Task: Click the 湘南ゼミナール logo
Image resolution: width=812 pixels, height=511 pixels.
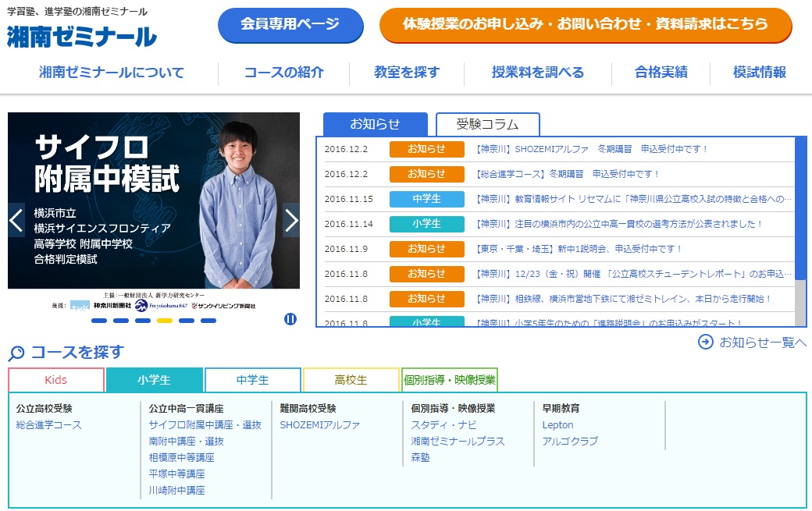Action: 82,36
